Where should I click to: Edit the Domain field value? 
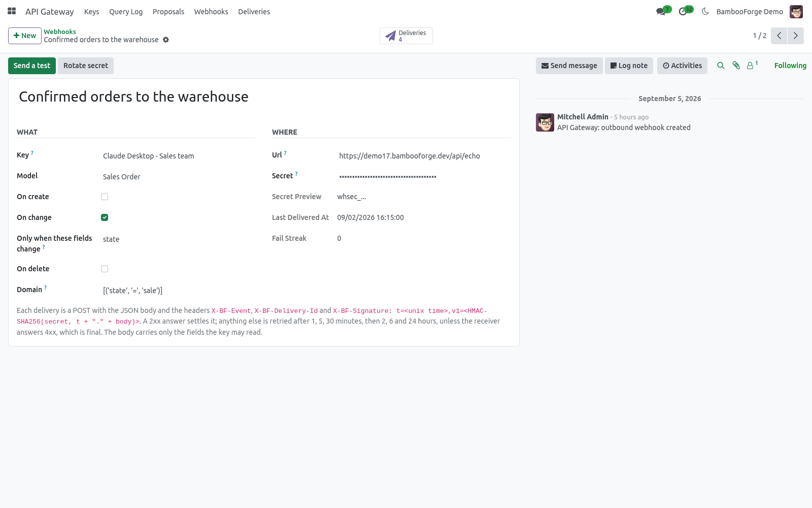pyautogui.click(x=179, y=291)
